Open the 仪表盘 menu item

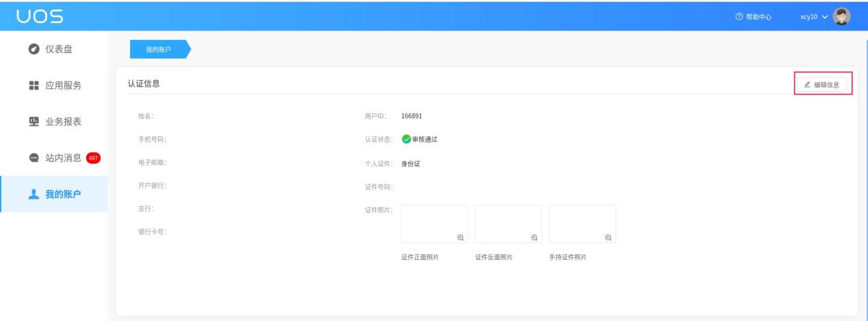pyautogui.click(x=59, y=49)
